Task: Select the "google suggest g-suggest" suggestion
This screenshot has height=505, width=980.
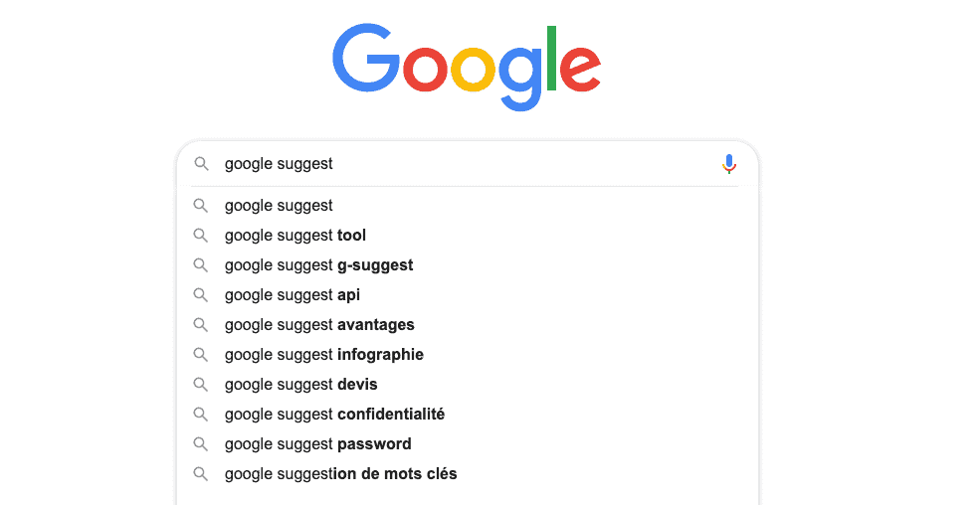Action: click(318, 265)
